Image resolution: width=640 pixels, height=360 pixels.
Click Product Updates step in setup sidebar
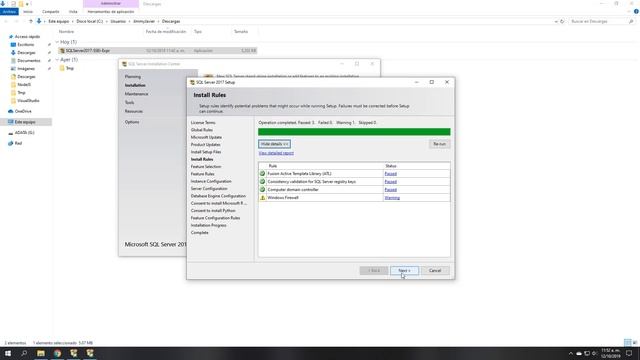tap(205, 144)
